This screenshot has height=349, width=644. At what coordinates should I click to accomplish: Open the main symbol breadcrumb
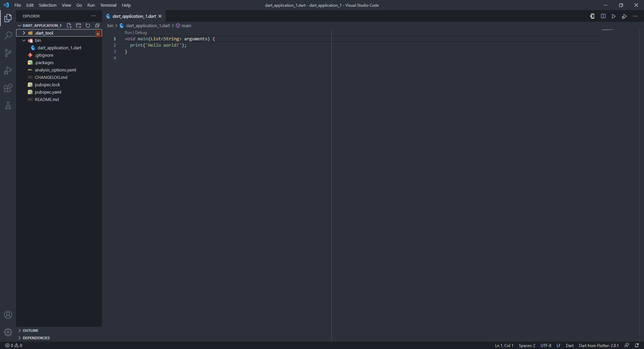(183, 26)
